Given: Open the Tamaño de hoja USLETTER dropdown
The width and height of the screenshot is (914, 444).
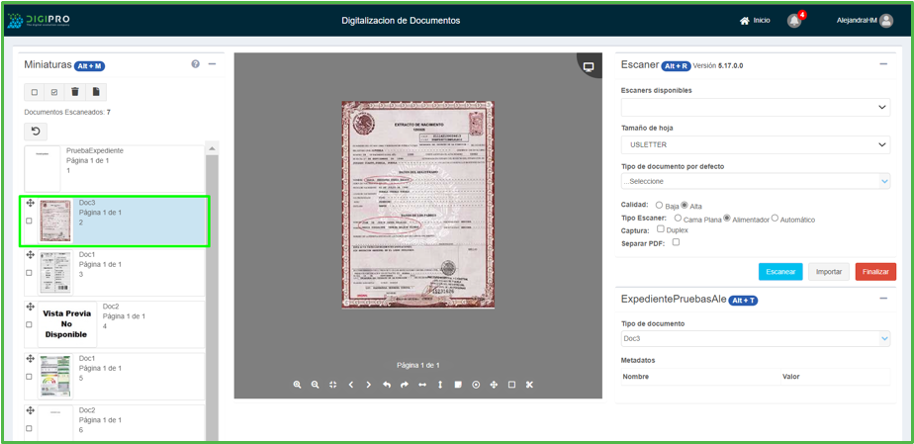Looking at the screenshot, I should (755, 144).
